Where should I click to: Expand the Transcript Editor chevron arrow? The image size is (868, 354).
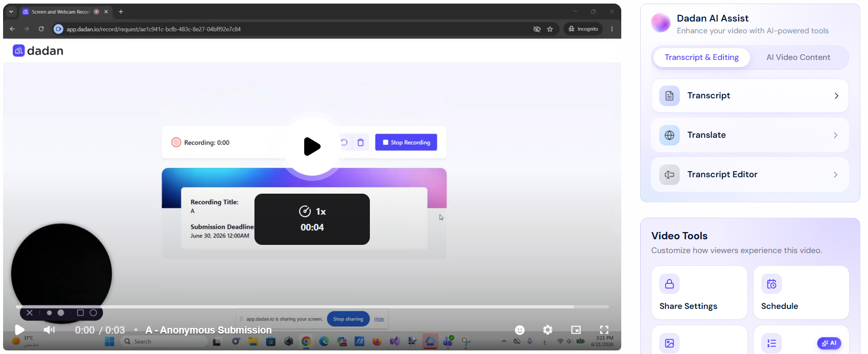tap(836, 175)
